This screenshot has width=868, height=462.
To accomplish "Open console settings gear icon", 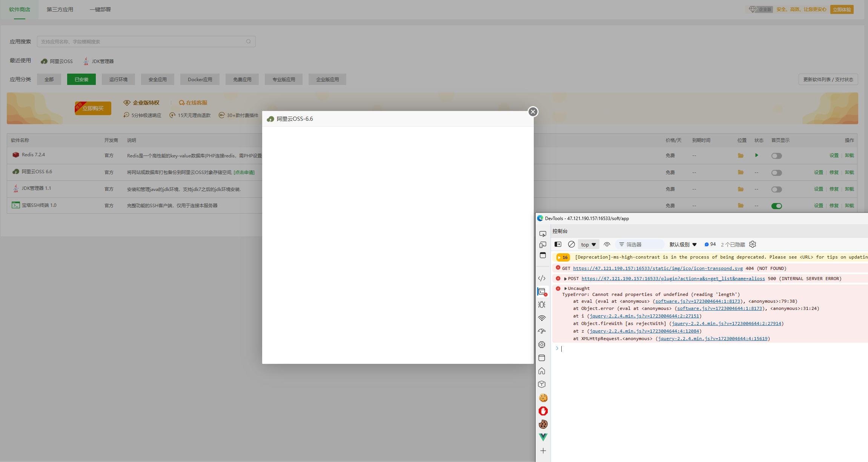I will click(x=753, y=245).
